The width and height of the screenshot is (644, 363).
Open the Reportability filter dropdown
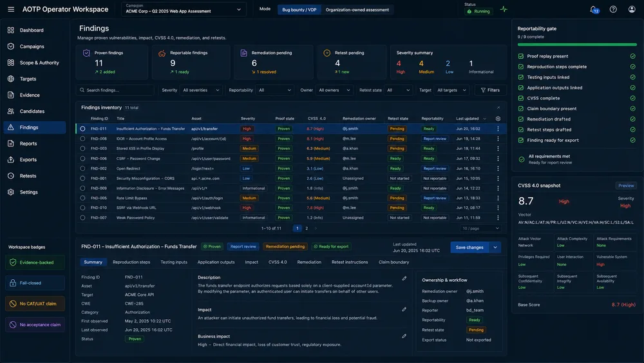275,90
